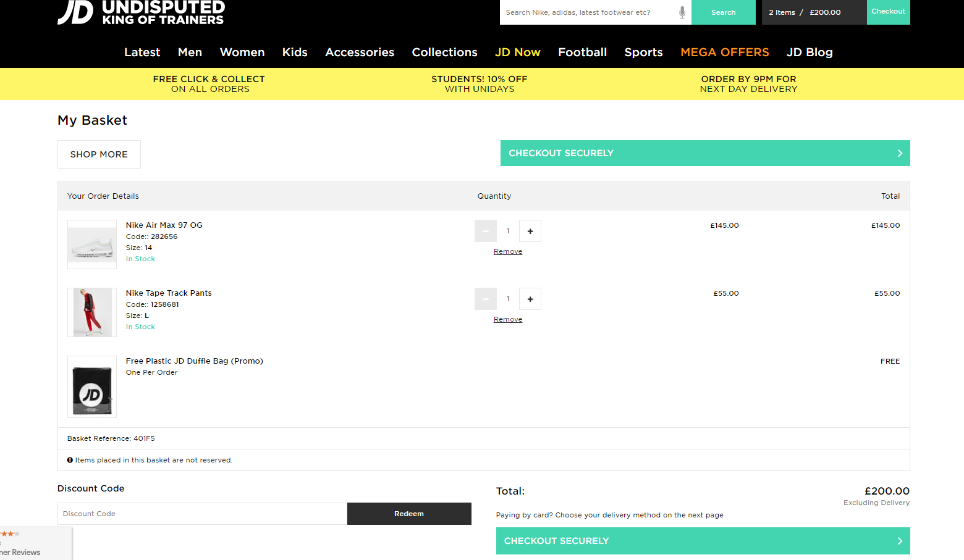Click Nike Tape Track Pants thumbnail
This screenshot has width=964, height=560.
click(x=92, y=312)
